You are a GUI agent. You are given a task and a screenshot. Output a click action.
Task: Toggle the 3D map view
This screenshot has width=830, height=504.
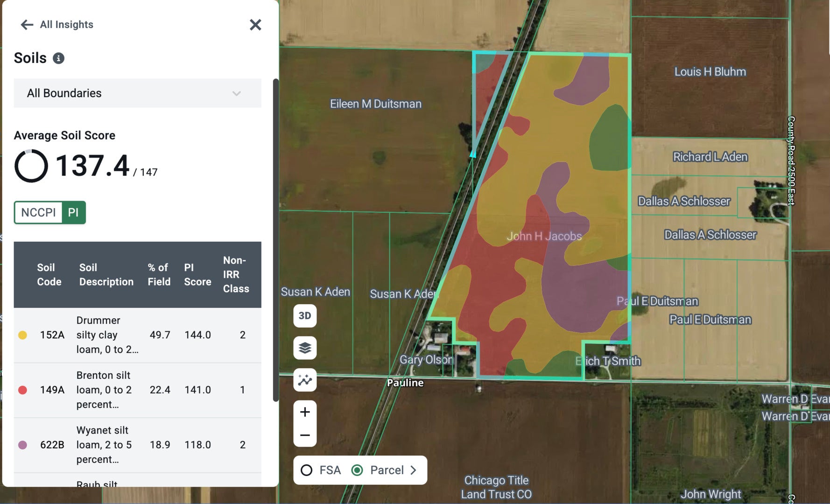point(305,316)
